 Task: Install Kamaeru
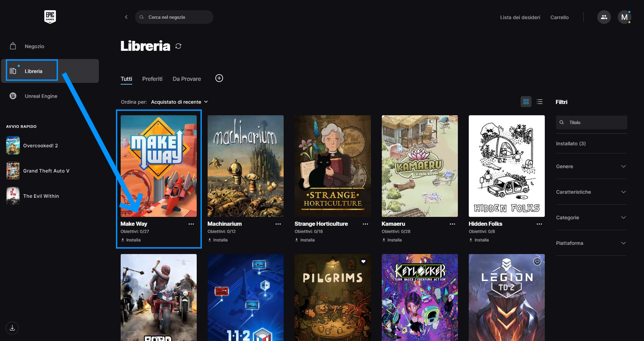(392, 240)
